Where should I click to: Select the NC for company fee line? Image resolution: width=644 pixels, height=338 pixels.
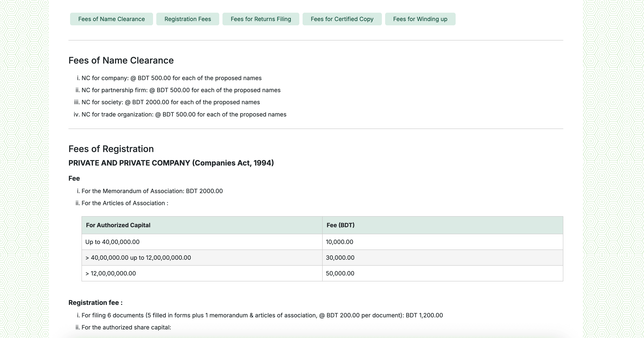point(171,78)
